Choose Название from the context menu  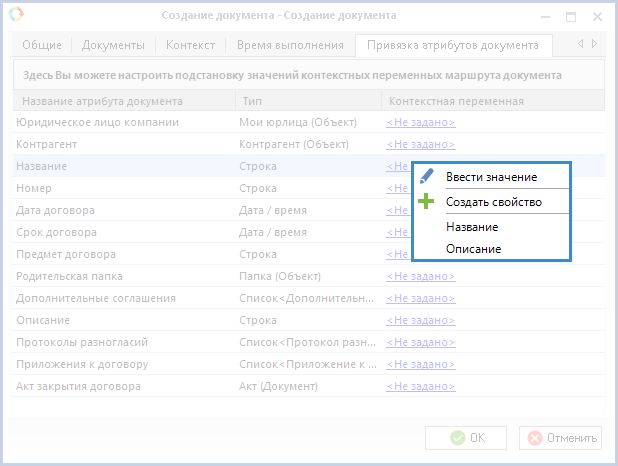pyautogui.click(x=472, y=227)
